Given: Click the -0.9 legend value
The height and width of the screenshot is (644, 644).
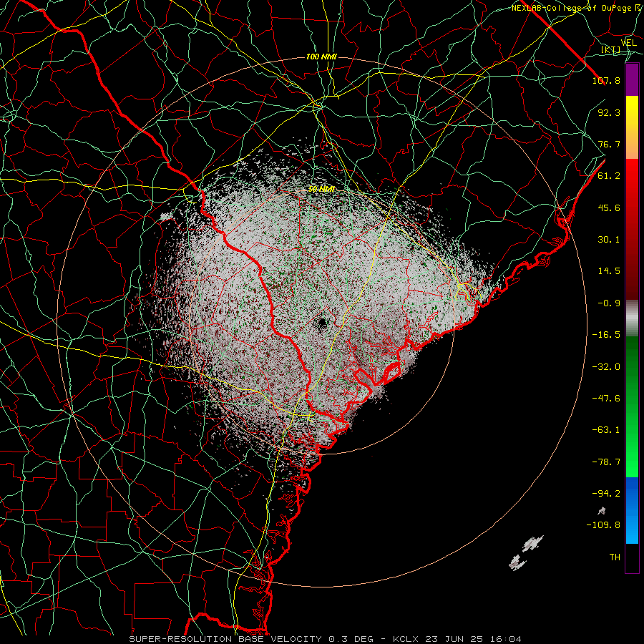Looking at the screenshot, I should [609, 303].
